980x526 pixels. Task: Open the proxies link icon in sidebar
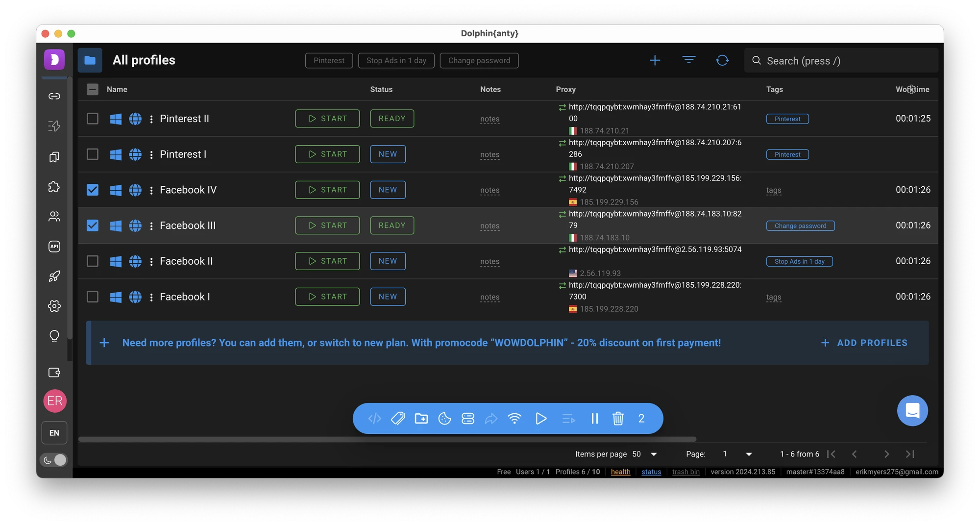(54, 96)
